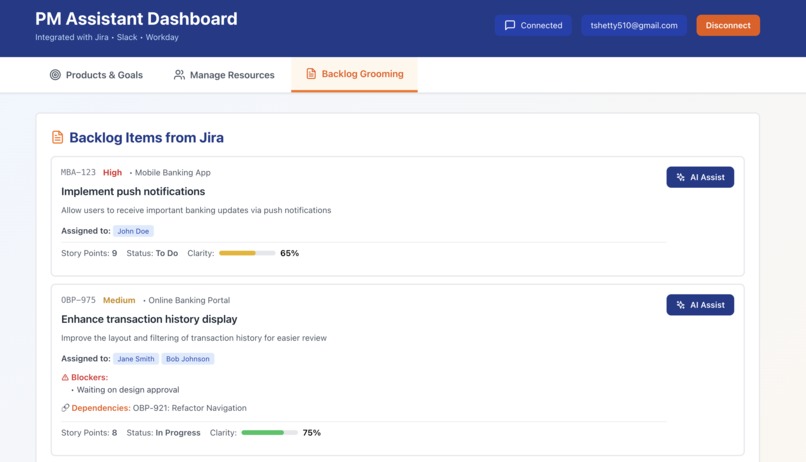The width and height of the screenshot is (806, 462).
Task: Click the link icon beside Dependencies
Action: pyautogui.click(x=65, y=408)
